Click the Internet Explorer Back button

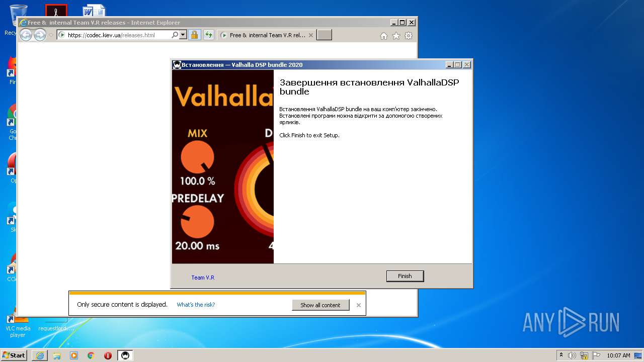click(x=26, y=35)
